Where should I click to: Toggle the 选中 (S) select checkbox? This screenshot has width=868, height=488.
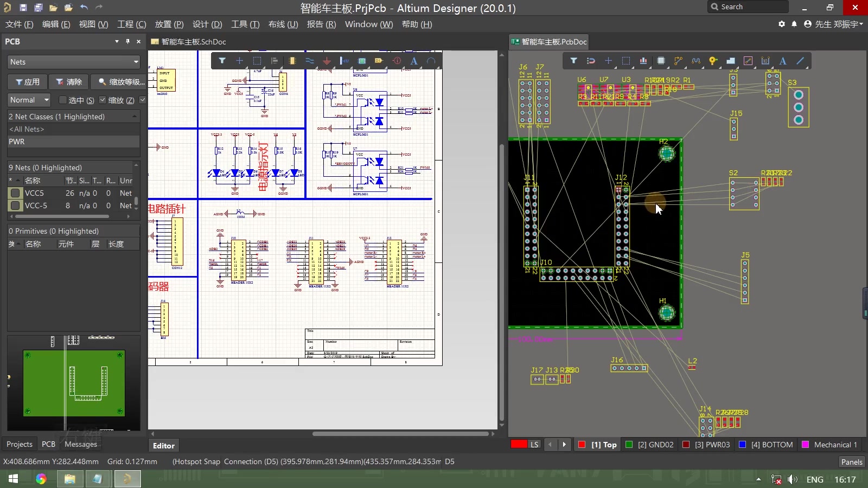click(63, 100)
